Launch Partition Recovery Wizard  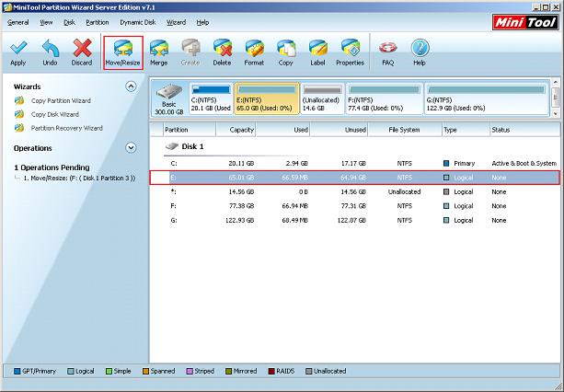[66, 128]
